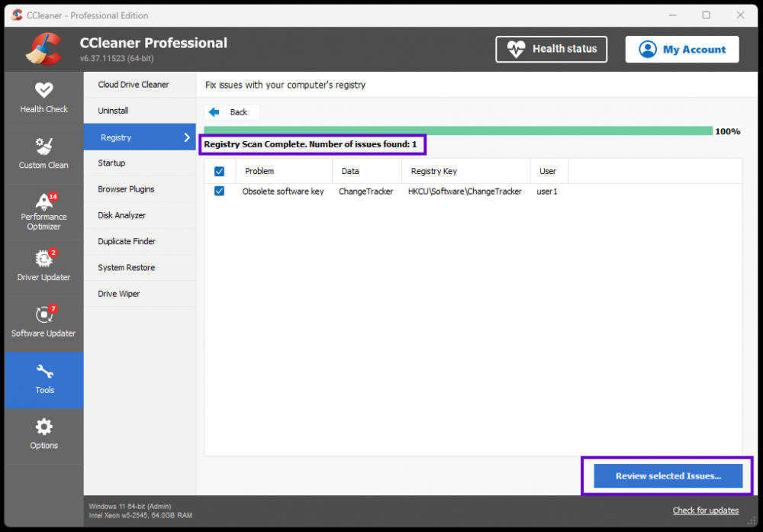Follow the Check for updates link
The image size is (763, 532).
point(706,510)
